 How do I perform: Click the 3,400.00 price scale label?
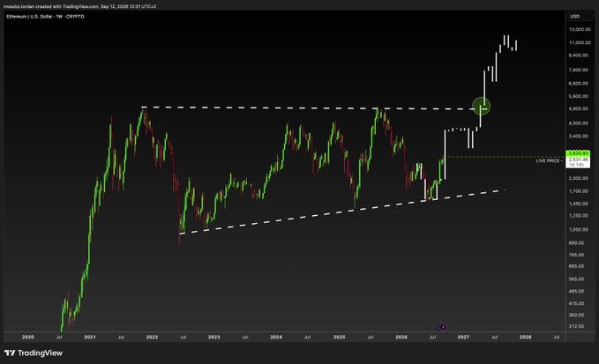click(579, 137)
